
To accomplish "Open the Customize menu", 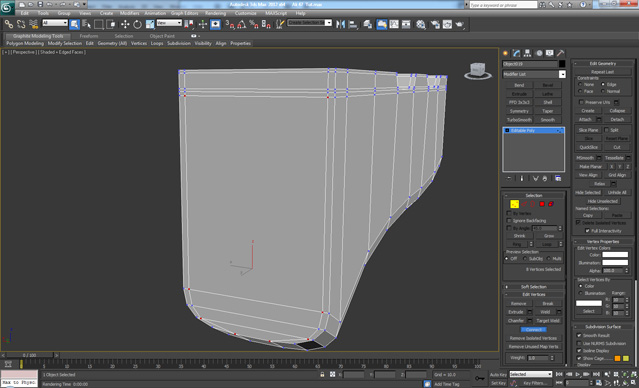I will 246,13.
